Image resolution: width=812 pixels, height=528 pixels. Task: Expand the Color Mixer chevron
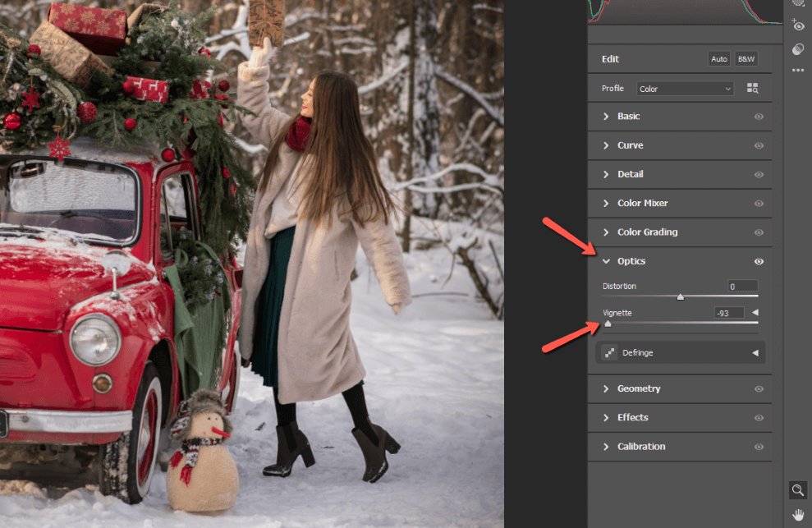click(606, 204)
